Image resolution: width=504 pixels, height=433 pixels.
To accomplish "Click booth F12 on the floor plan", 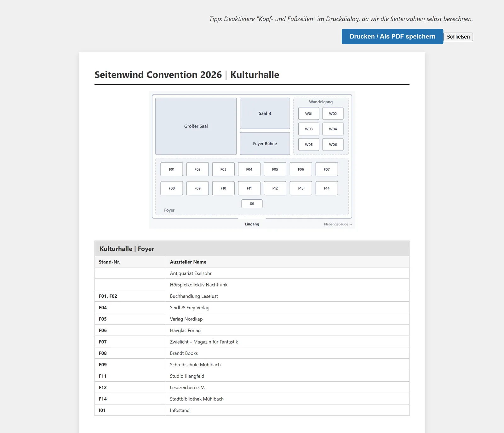I will [x=275, y=188].
